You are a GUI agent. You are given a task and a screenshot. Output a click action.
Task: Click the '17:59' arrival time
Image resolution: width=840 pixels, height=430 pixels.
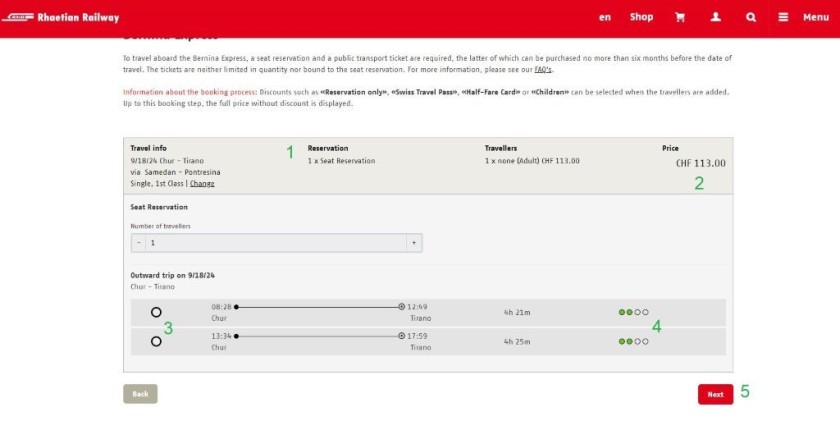tap(417, 336)
